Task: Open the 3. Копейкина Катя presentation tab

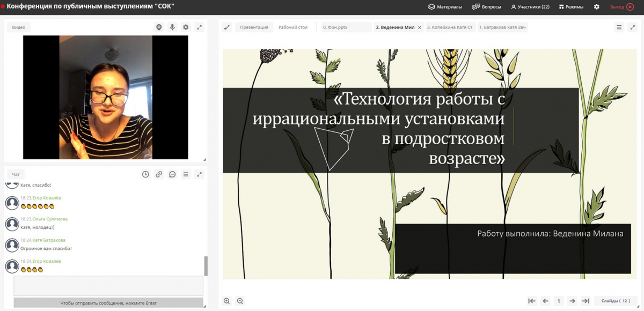Action: coord(449,27)
